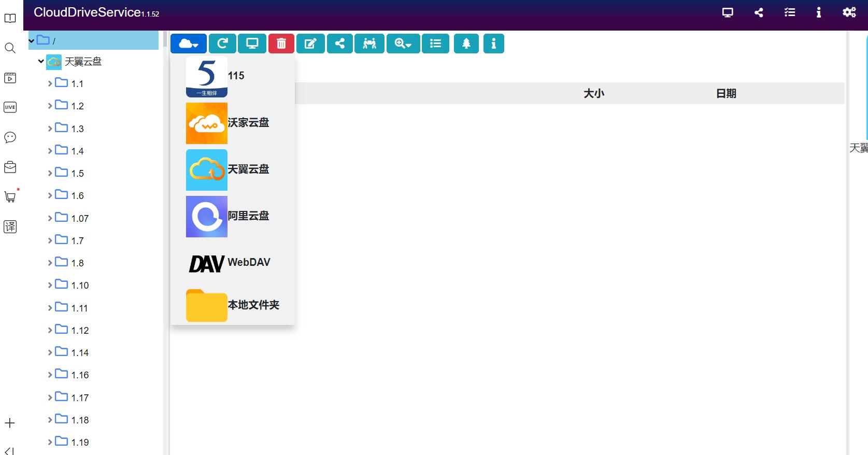Select WebDAV from the cloud menu
Viewport: 868px width, 455px height.
[x=233, y=263]
